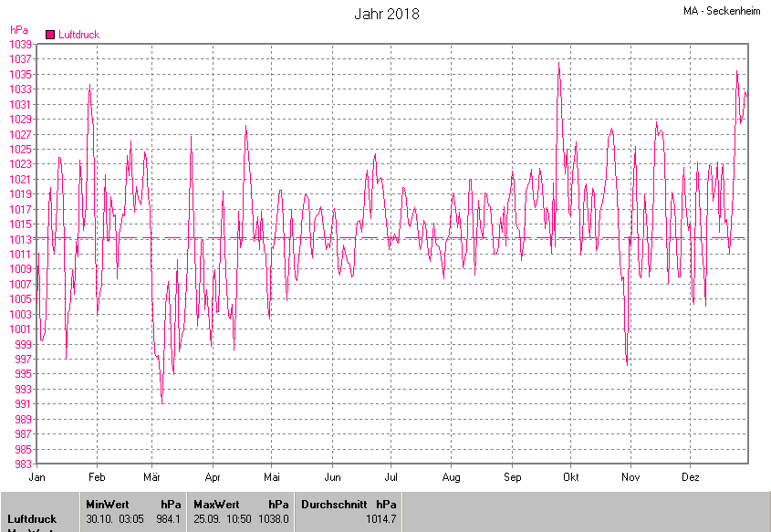The image size is (771, 532).
Task: Click the minimum value 984.1 in the table
Action: point(168,519)
